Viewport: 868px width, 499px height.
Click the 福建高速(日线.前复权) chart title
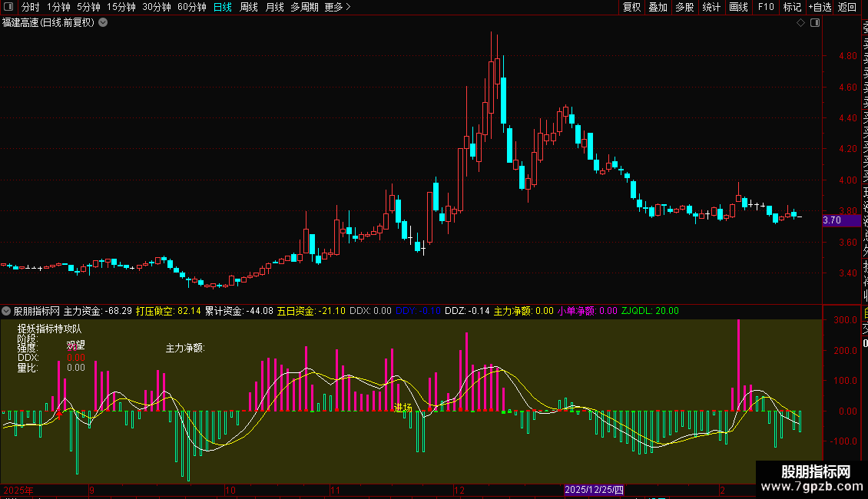(x=48, y=23)
